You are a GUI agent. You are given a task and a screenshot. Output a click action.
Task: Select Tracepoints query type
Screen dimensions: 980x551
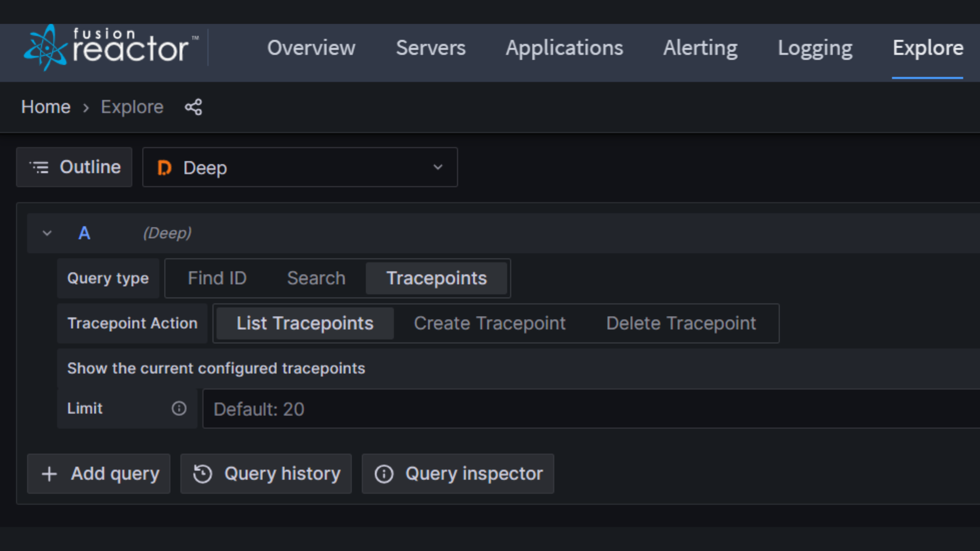pos(436,278)
